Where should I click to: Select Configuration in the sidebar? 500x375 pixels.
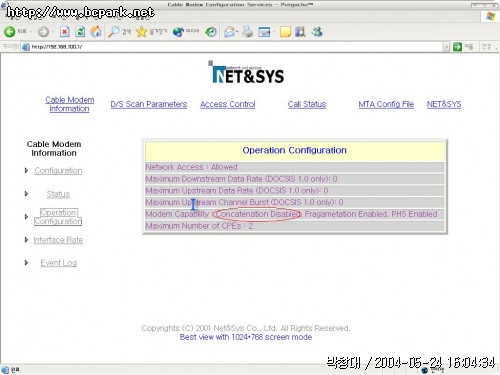pyautogui.click(x=58, y=170)
